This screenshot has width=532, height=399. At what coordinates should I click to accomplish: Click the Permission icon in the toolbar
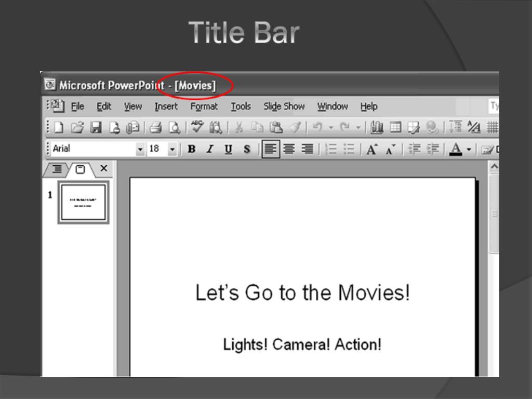pos(114,128)
